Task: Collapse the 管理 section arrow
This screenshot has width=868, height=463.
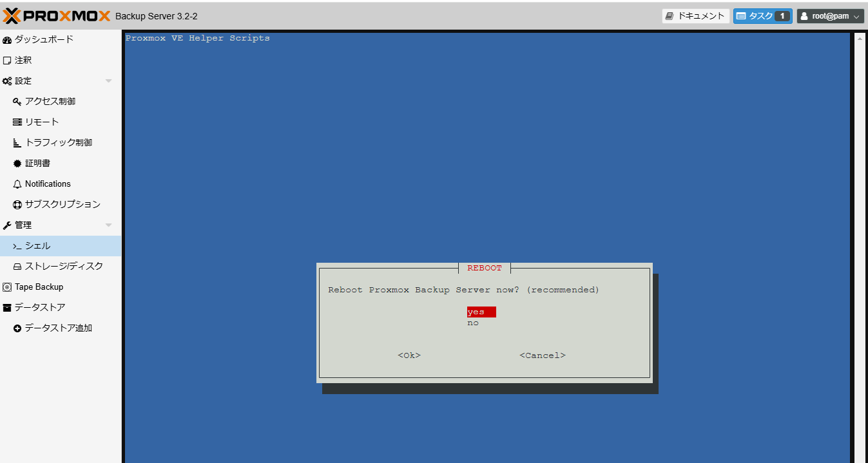Action: coord(108,225)
